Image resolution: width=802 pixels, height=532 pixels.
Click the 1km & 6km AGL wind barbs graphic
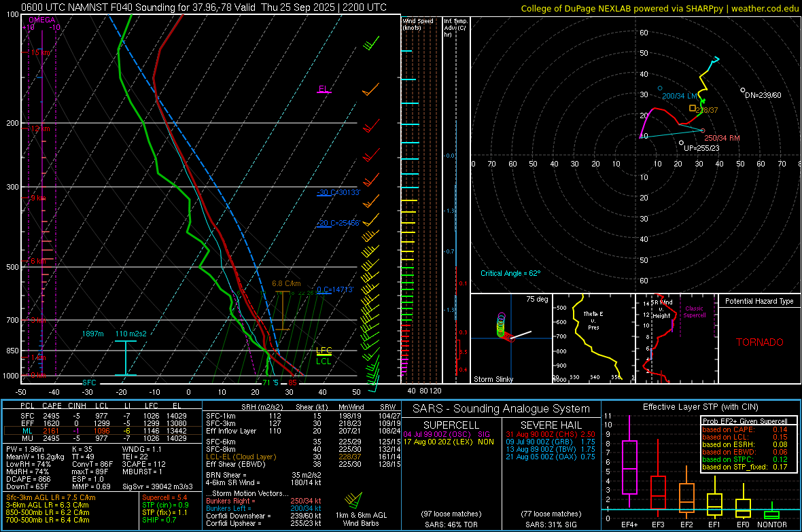pos(353,500)
